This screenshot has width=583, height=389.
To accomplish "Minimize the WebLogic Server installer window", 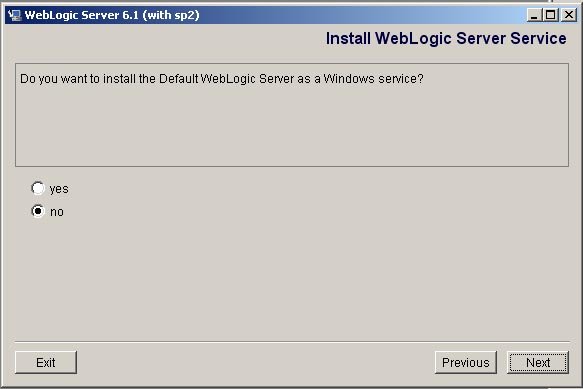I will [534, 15].
